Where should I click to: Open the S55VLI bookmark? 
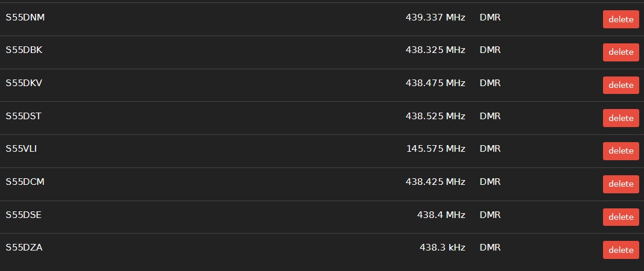(21, 149)
